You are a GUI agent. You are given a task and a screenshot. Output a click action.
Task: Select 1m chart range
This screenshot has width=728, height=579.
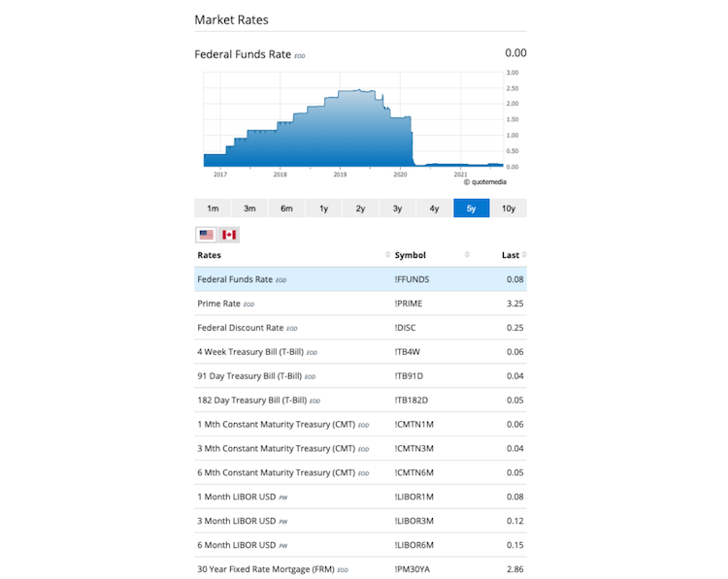pos(213,209)
